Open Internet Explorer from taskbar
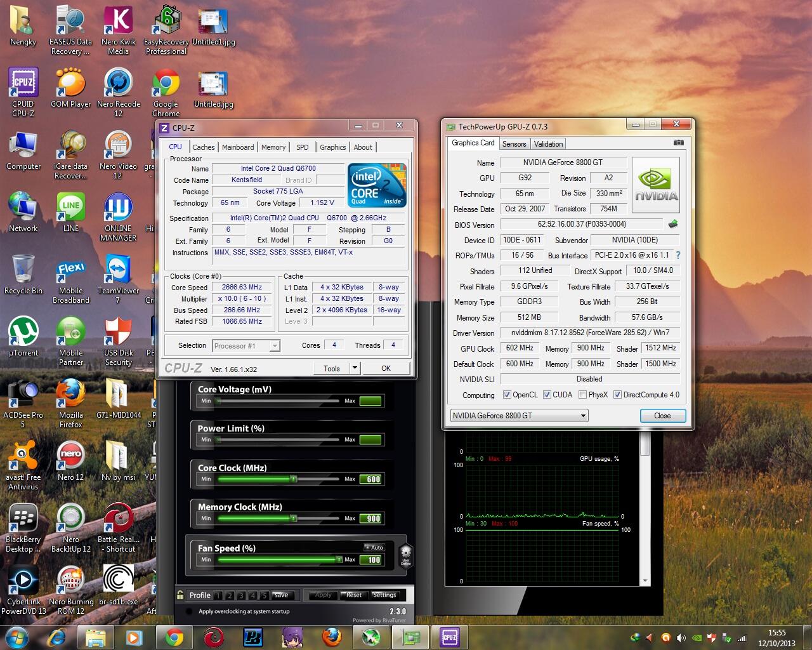The image size is (812, 650). [58, 637]
